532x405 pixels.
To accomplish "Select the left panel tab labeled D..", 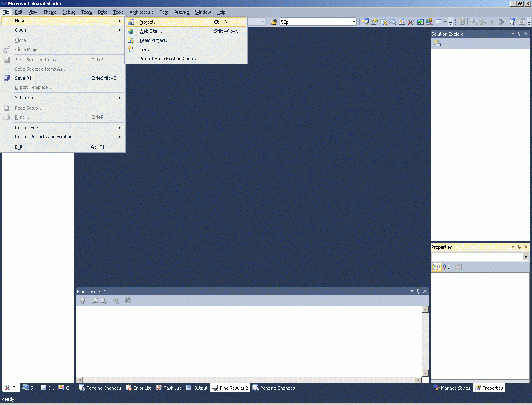I will pos(47,388).
